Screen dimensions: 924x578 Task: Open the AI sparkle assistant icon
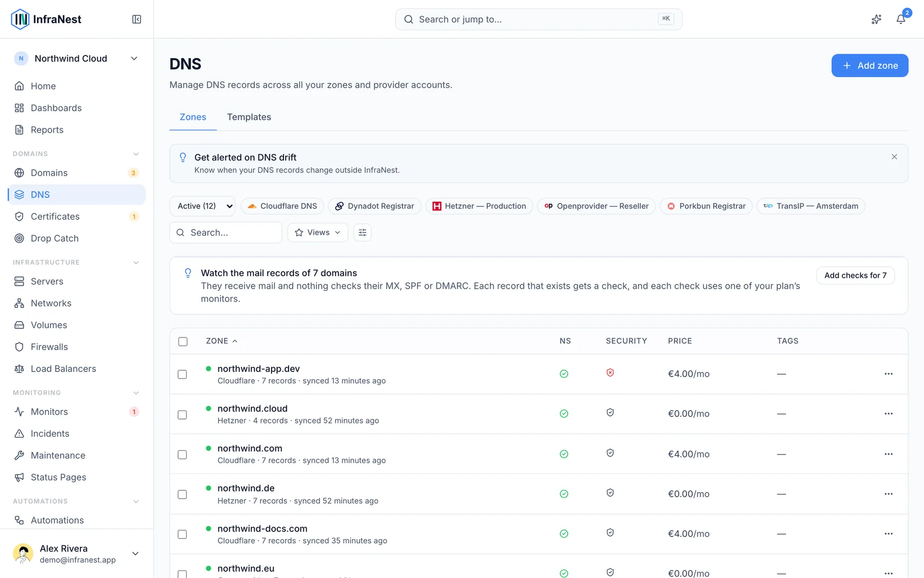[876, 19]
